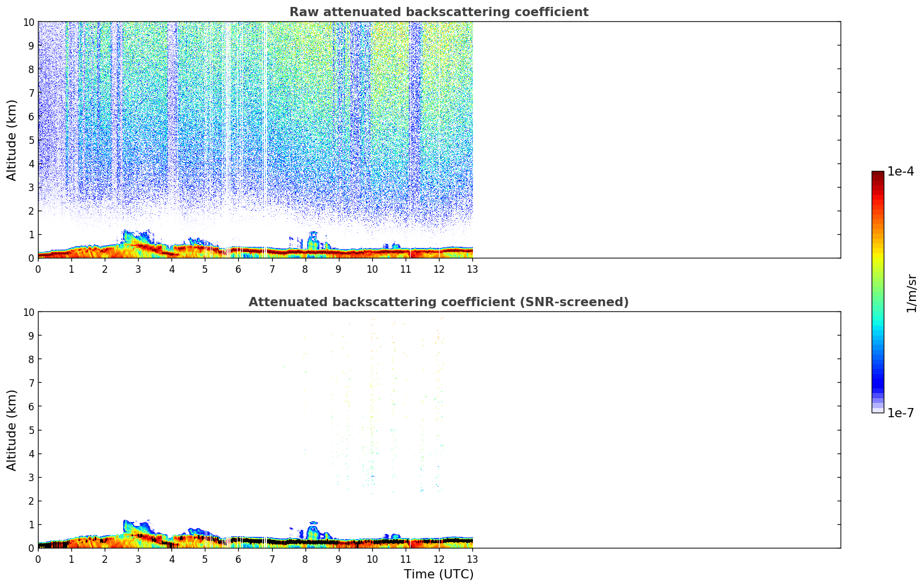Viewport: 924px width, 587px height.
Task: Click the bottom plot's 'Altitude (km)' axis label
Action: 12,430
